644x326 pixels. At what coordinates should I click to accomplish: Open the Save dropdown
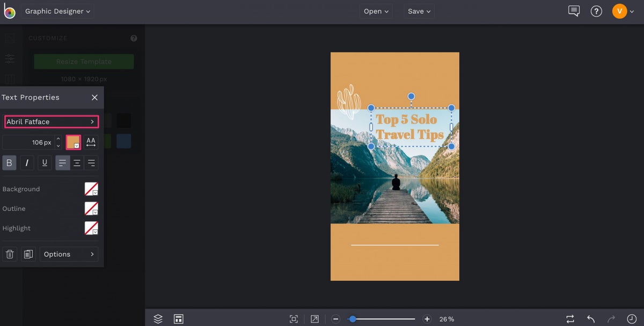[419, 11]
